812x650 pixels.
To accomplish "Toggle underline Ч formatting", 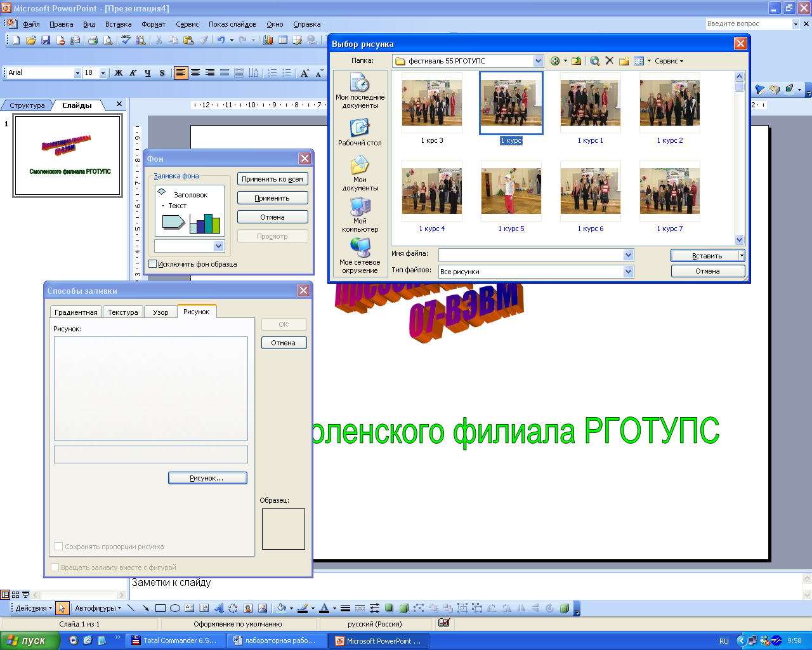I will pos(147,73).
